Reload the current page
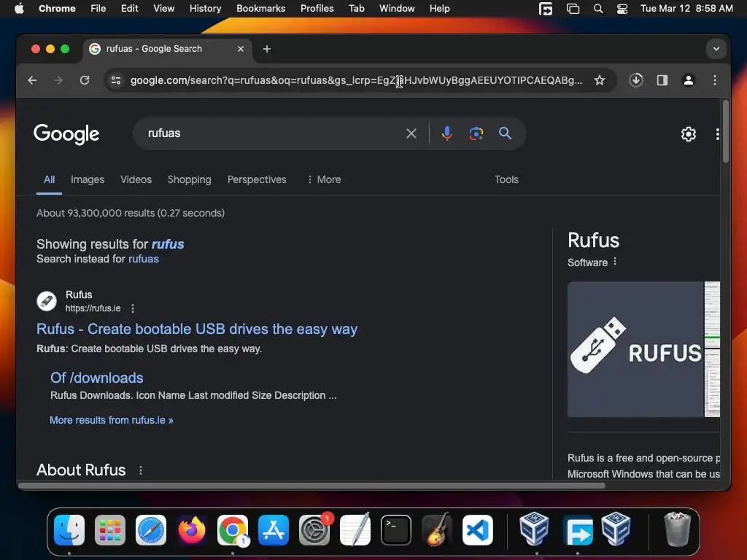The image size is (747, 560). 85,80
